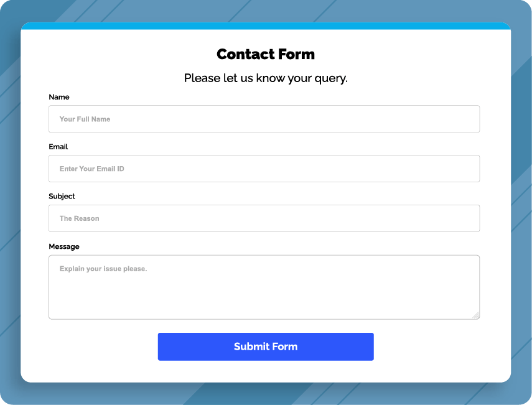Viewport: 532px width, 405px height.
Task: Click the The Reason placeholder text
Action: tap(78, 218)
